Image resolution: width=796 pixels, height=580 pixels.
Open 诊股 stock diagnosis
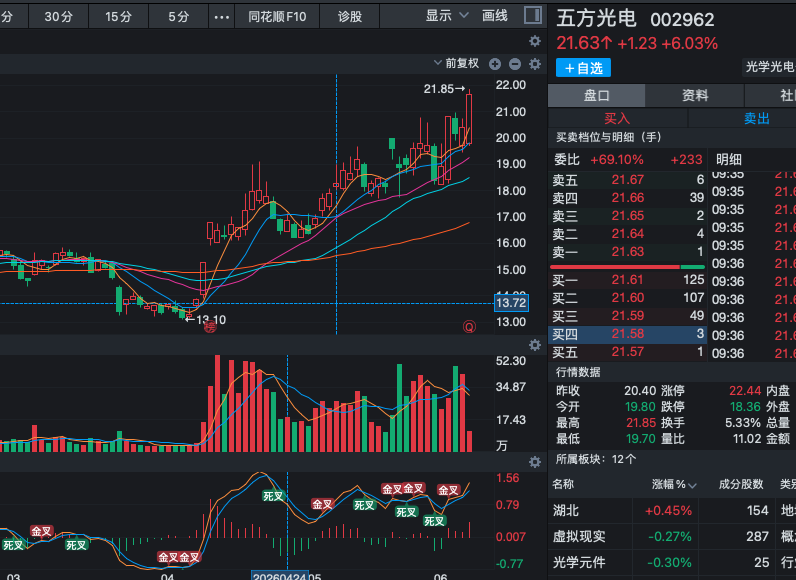click(350, 16)
